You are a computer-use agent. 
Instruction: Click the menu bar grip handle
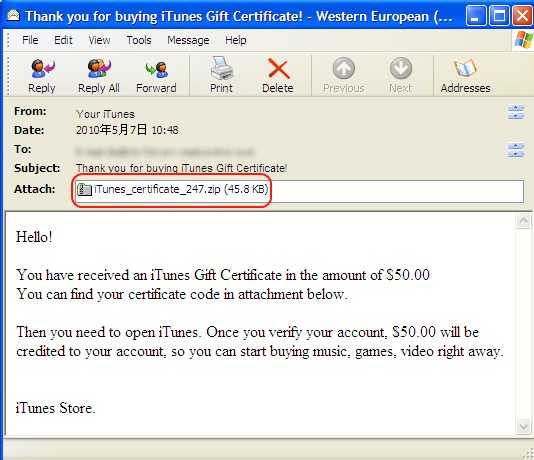click(8, 40)
